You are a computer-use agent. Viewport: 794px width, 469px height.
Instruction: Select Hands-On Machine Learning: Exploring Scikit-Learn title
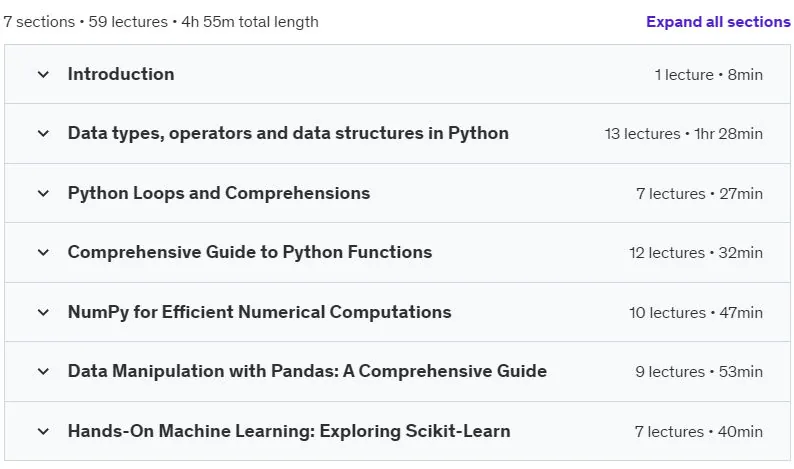tap(289, 431)
